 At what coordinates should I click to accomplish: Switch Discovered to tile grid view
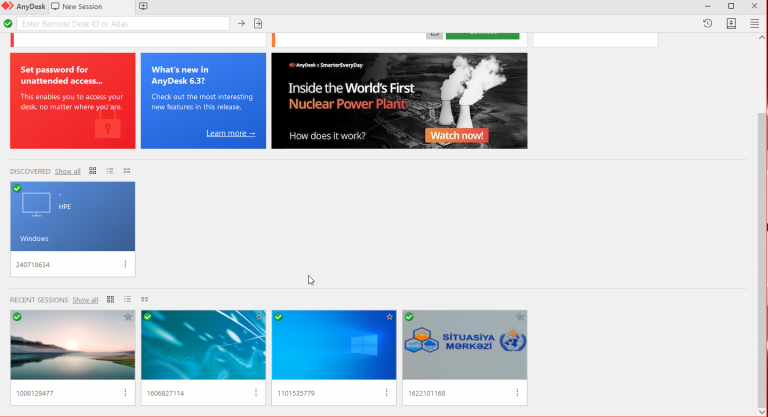click(x=93, y=171)
